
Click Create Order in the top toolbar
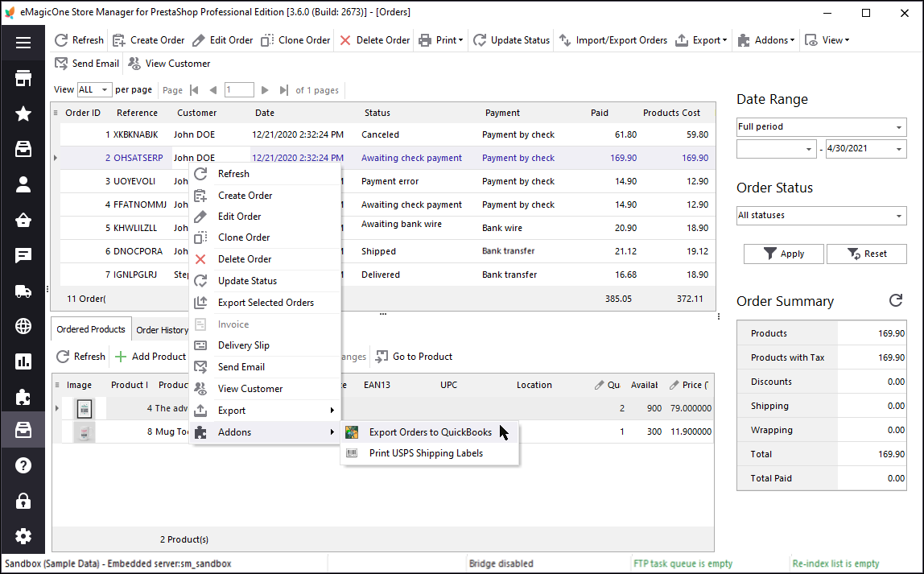click(148, 40)
